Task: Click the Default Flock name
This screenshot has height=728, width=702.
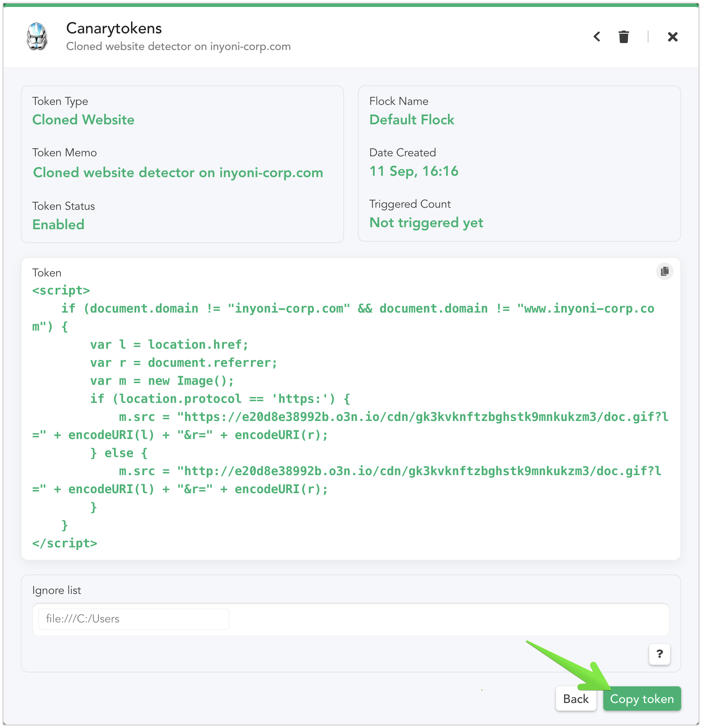Action: (411, 119)
